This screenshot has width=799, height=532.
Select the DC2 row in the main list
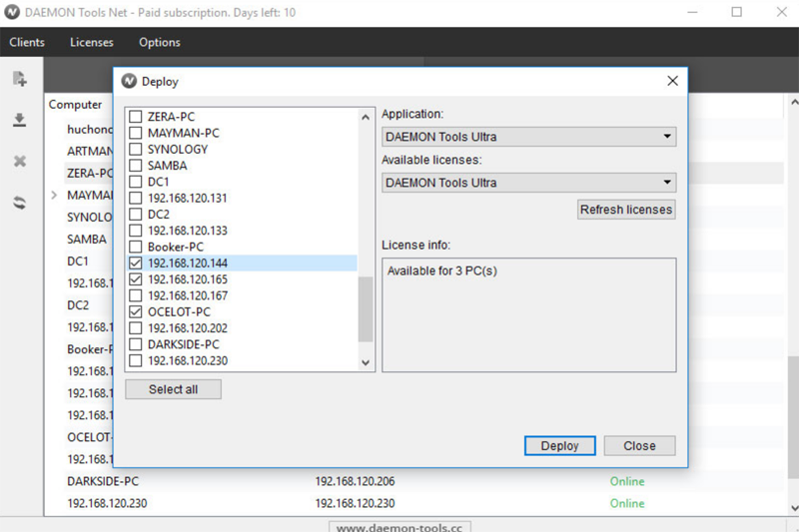click(x=78, y=305)
